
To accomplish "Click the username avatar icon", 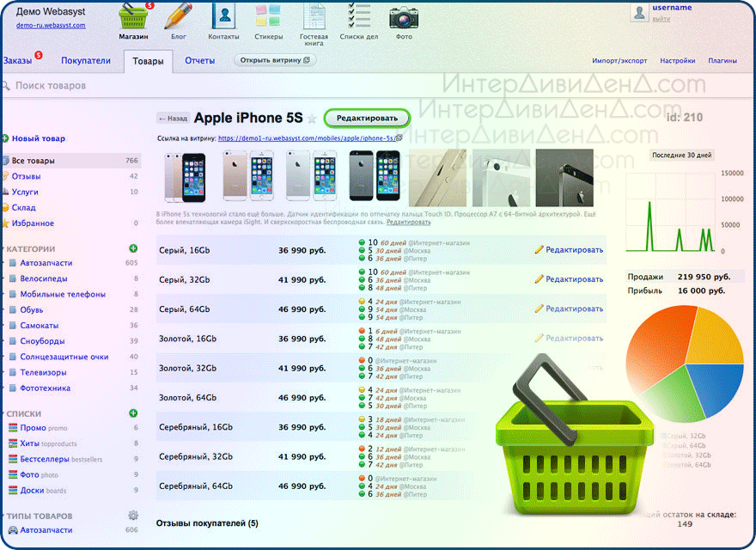I will pos(639,13).
